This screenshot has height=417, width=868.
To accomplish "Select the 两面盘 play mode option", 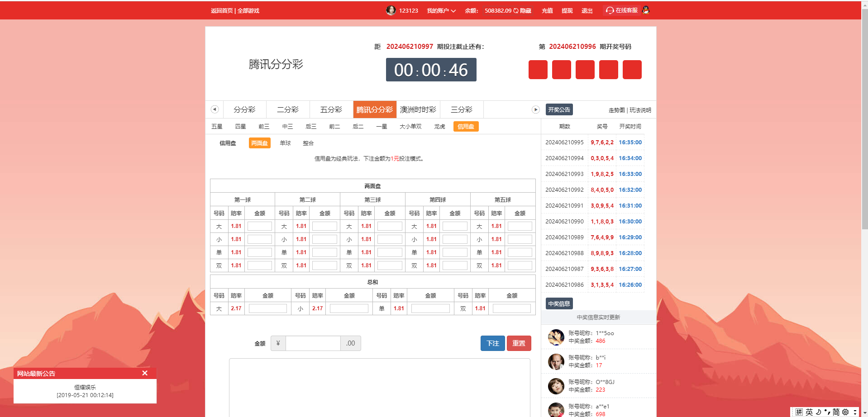I will click(259, 143).
